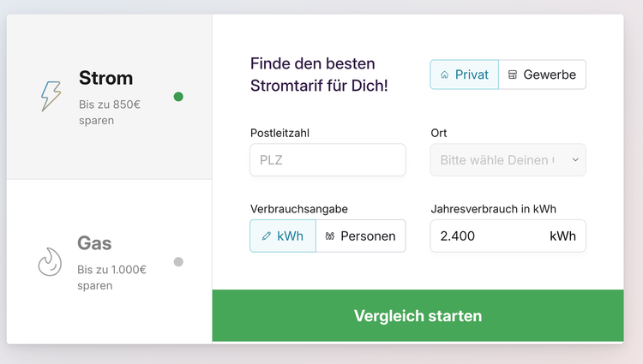Click the lightning bolt Strom icon
The image size is (643, 364).
tap(51, 96)
